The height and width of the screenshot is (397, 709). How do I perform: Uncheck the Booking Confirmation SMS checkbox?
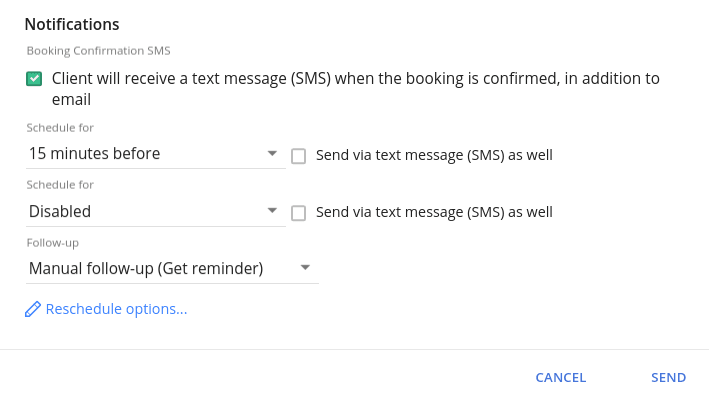[34, 79]
